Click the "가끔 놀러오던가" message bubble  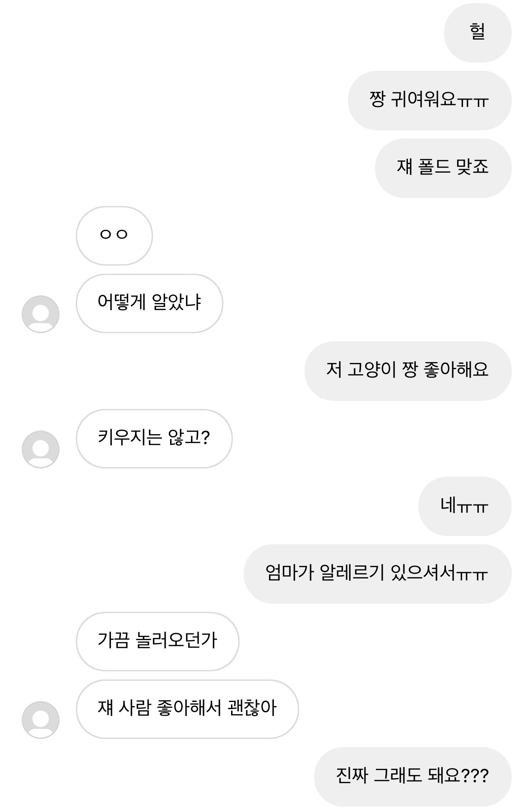pyautogui.click(x=157, y=641)
